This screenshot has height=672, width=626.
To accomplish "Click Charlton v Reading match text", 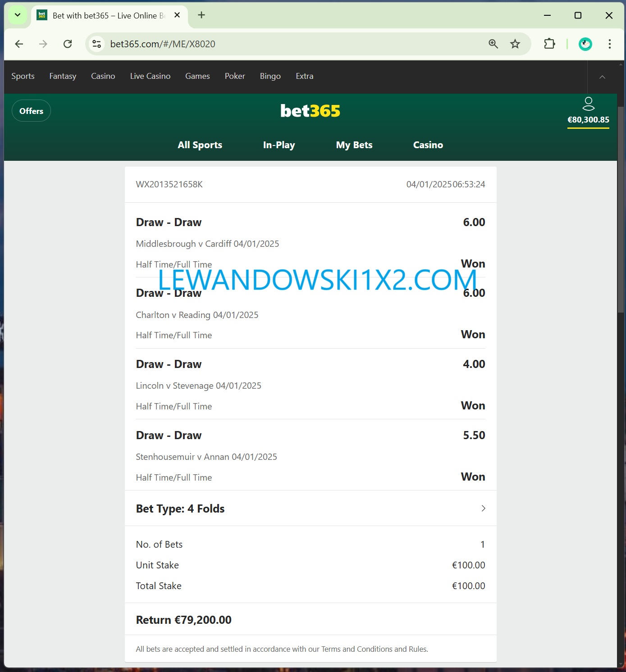I will [197, 315].
